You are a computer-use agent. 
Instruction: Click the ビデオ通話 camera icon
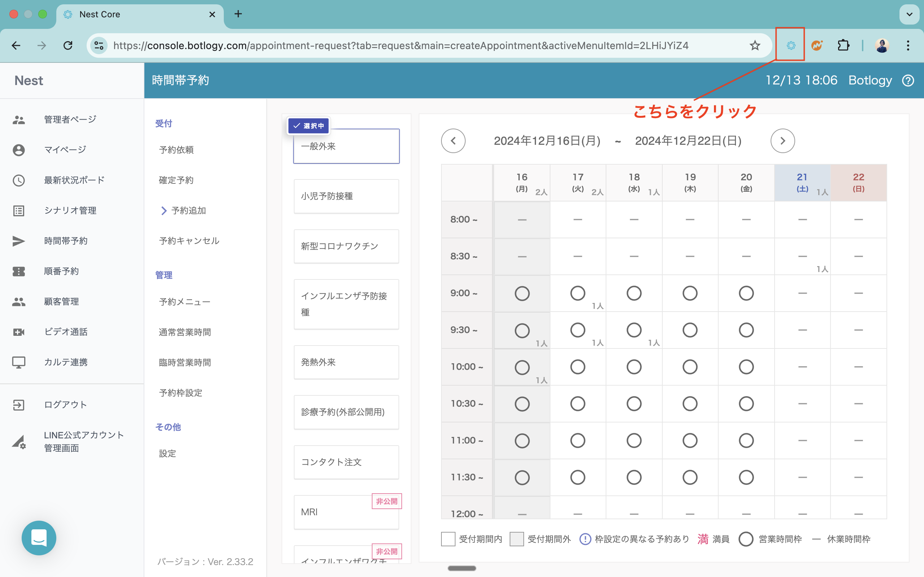(19, 331)
